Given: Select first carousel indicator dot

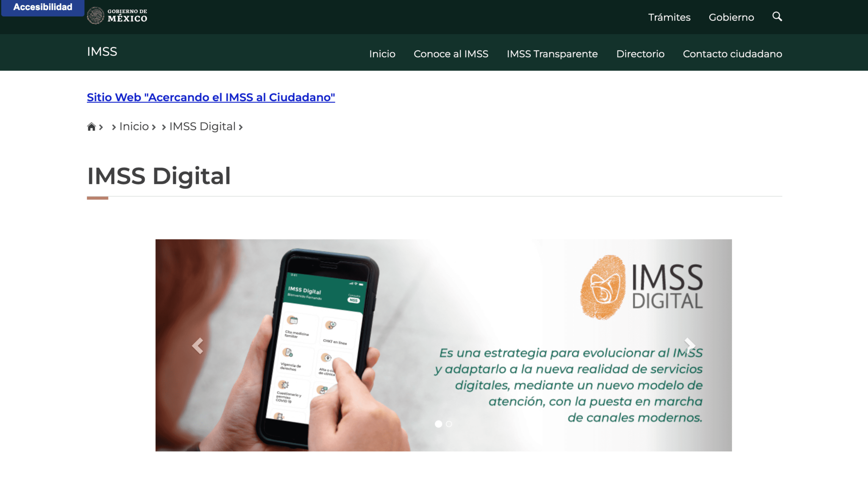Looking at the screenshot, I should 438,424.
